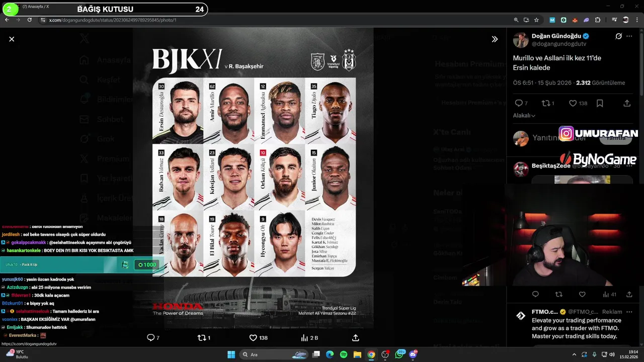644x362 pixels.
Task: Share icon below the photo
Action: click(355, 338)
